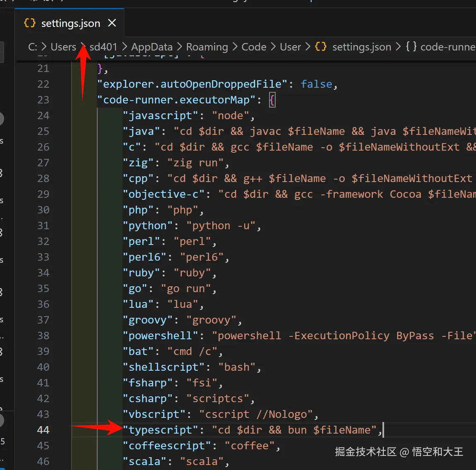Click the opening brace on line 23

click(x=272, y=100)
